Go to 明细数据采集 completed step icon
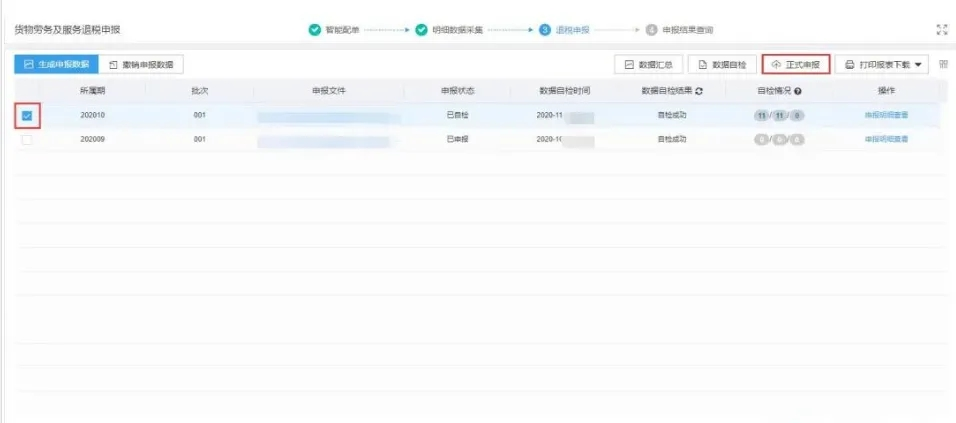Screen dimensions: 956x423 click(x=421, y=30)
